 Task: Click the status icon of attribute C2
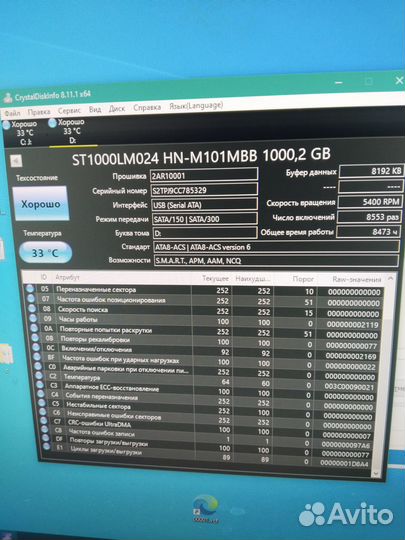[x=39, y=375]
